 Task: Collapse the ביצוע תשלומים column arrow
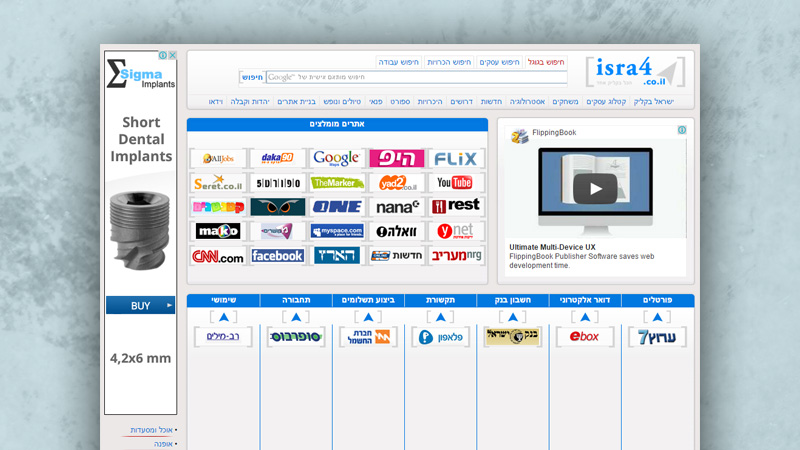368,317
